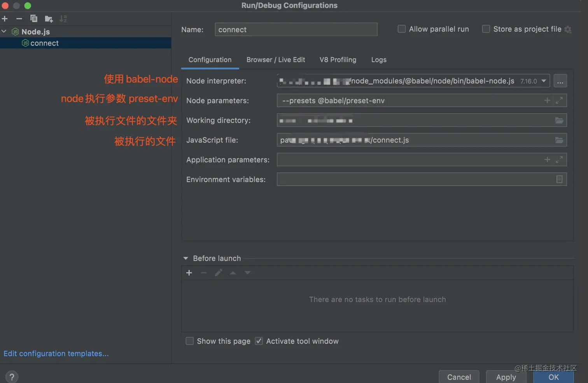Open the Help button
The width and height of the screenshot is (588, 383).
tap(12, 377)
